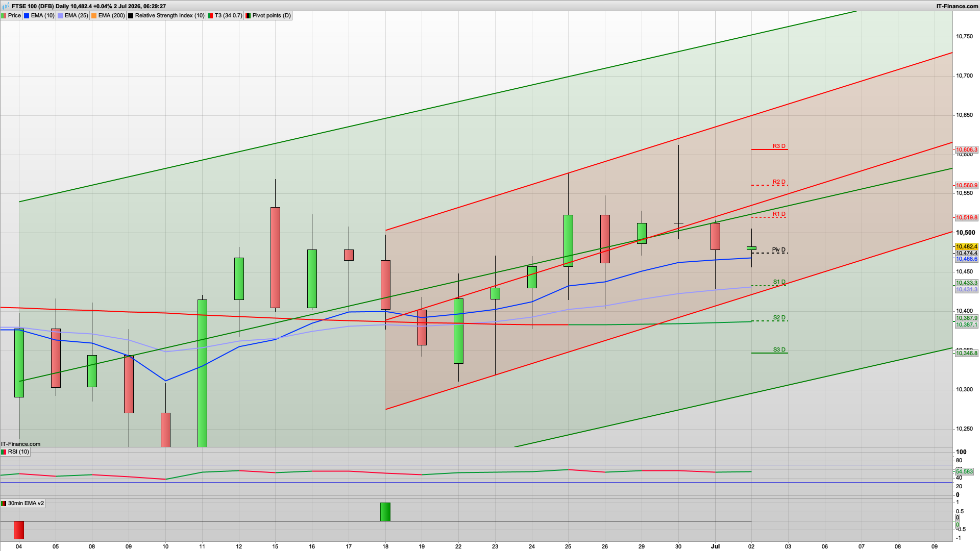980x551 pixels.
Task: Select the Piv D pivot label
Action: (779, 249)
